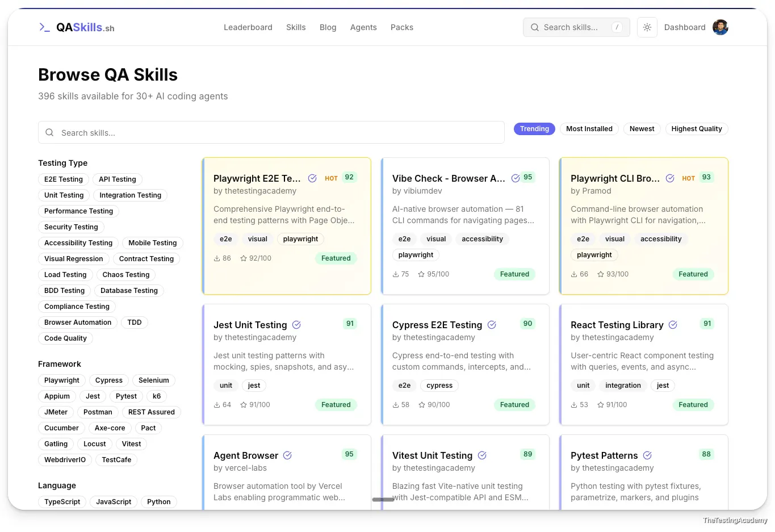Toggle the Unit Testing filter chip
This screenshot has width=775, height=532.
click(64, 195)
